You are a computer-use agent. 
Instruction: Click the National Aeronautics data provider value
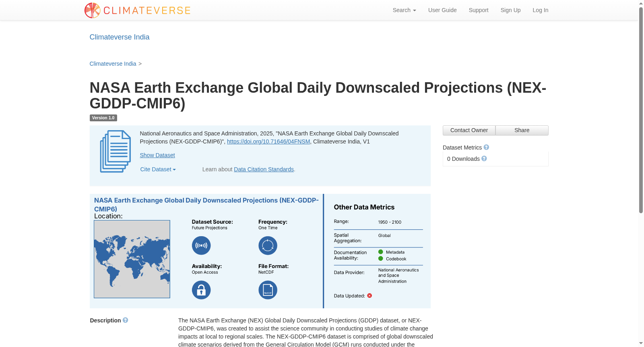398,276
